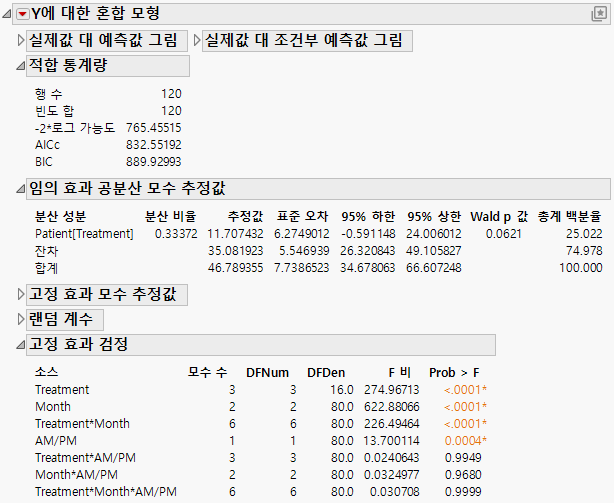Click the Prob > F value 0.9949
This screenshot has width=614, height=503.
coord(463,458)
